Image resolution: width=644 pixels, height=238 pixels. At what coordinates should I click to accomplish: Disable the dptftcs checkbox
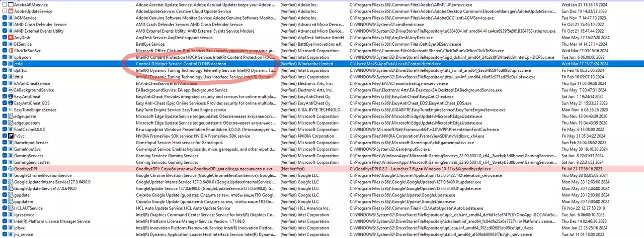5,70
